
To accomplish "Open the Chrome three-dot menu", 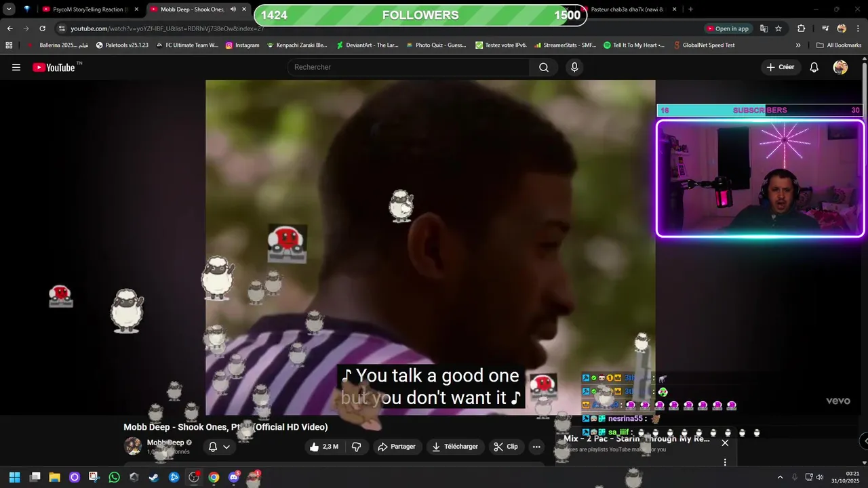I will click(x=857, y=28).
